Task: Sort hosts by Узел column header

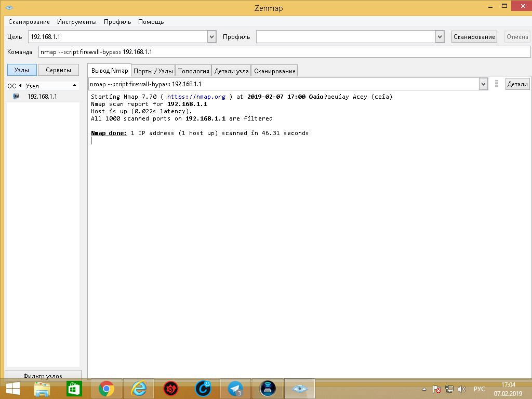Action: (x=32, y=86)
